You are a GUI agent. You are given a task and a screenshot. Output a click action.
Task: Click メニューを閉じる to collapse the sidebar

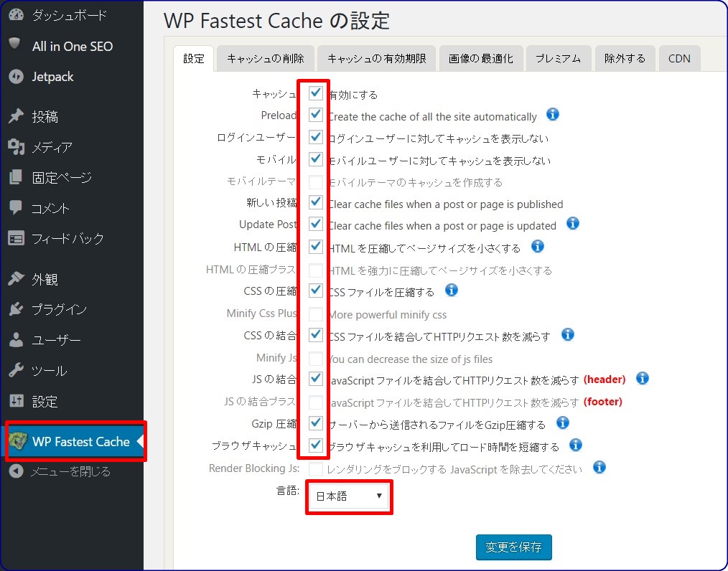(70, 472)
